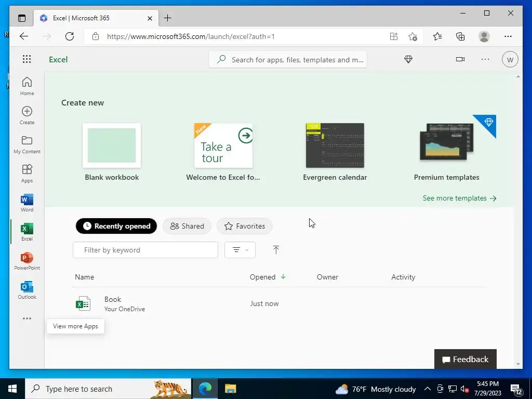Switch to the Shared tab
532x399 pixels.
point(187,226)
